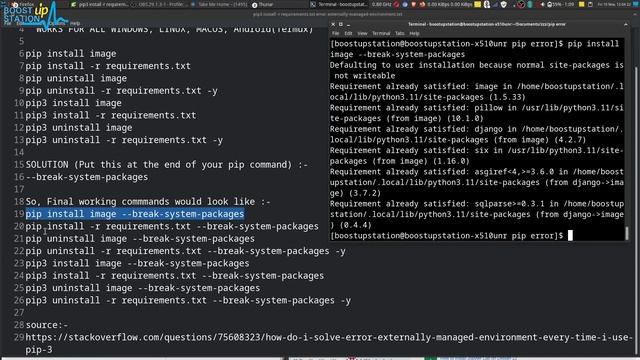Click the Terminal icon in the taskbar

[x=313, y=4]
